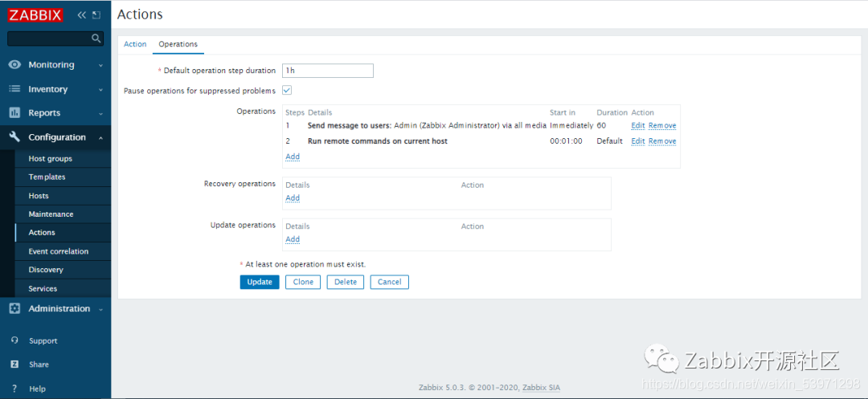Viewport: 868px width, 399px height.
Task: Expand the Administration menu chevron
Action: [100, 309]
